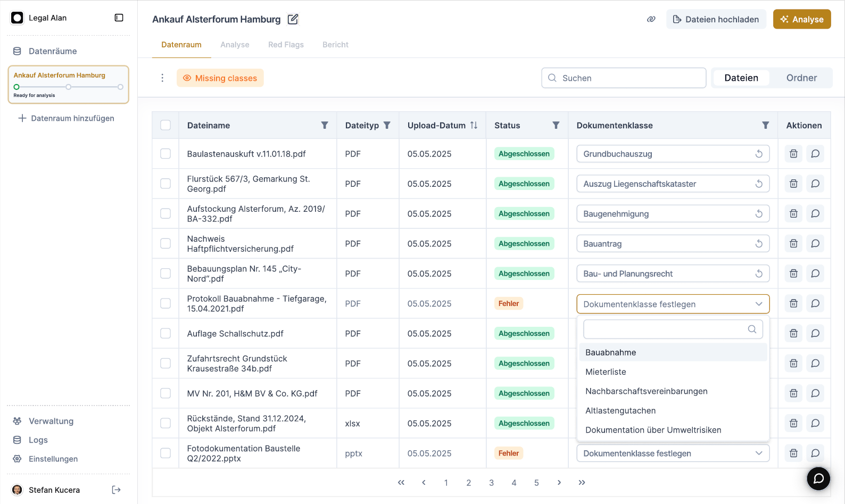Click the copy link icon in the header
This screenshot has height=504, width=845.
point(651,19)
